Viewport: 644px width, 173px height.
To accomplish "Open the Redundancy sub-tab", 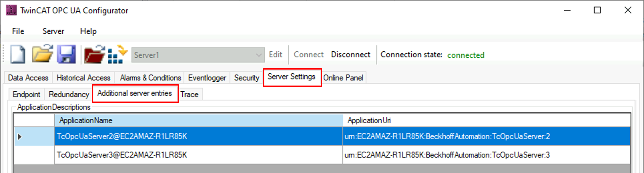I will (x=69, y=94).
